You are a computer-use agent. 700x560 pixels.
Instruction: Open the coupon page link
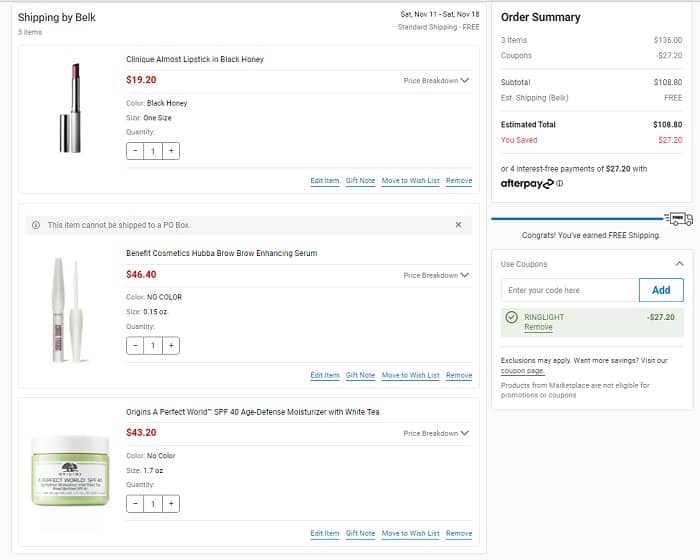coord(523,371)
